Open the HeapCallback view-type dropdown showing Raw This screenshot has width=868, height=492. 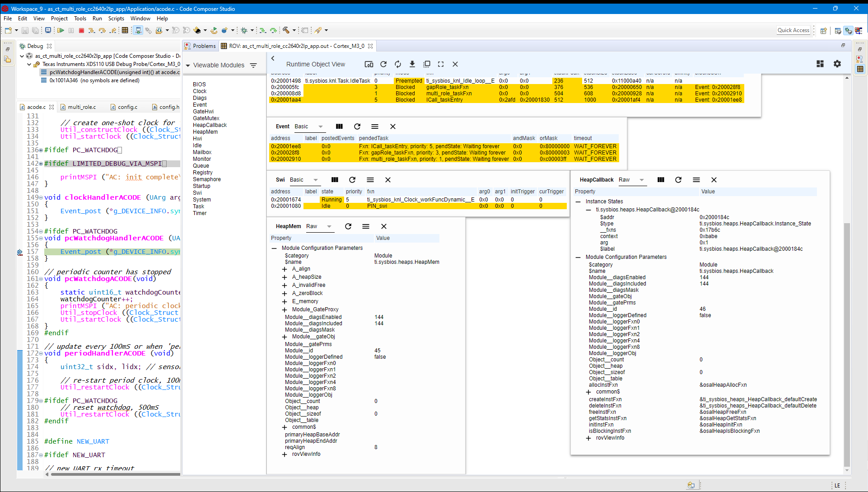(632, 180)
